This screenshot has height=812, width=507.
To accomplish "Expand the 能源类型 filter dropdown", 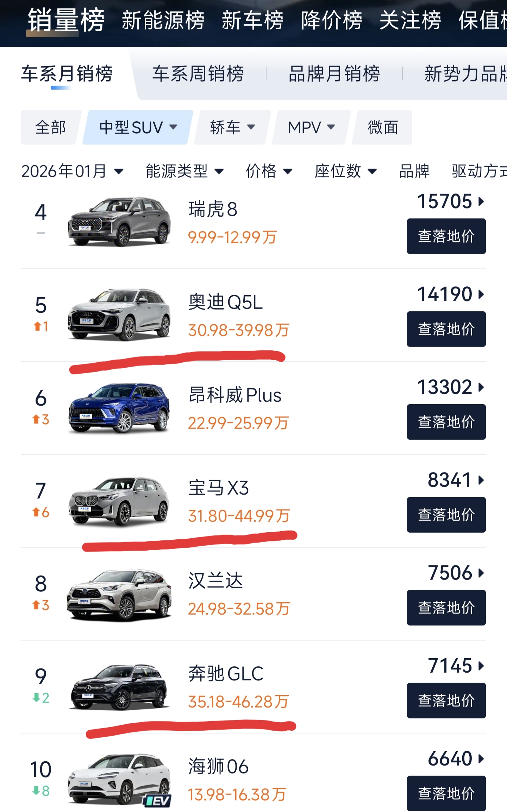I will [x=184, y=171].
